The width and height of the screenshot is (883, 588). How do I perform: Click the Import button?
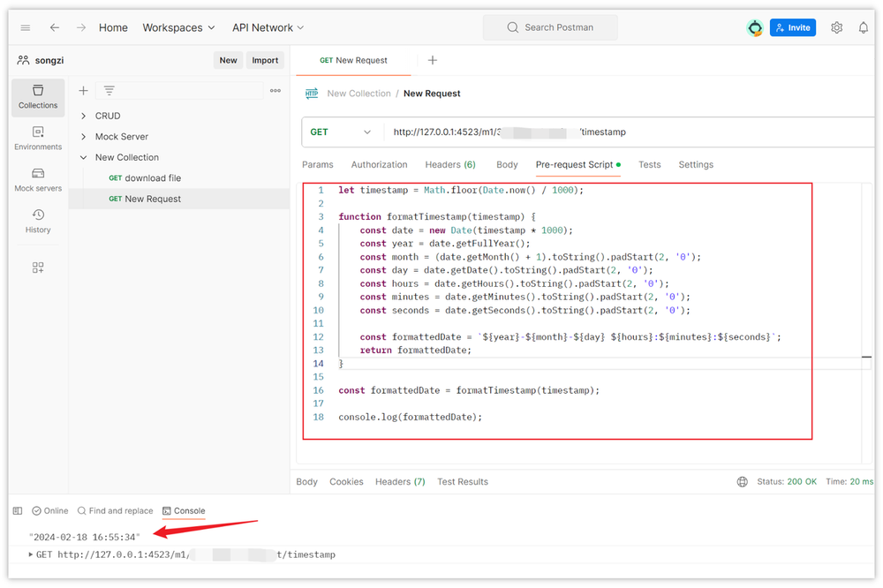pos(265,60)
